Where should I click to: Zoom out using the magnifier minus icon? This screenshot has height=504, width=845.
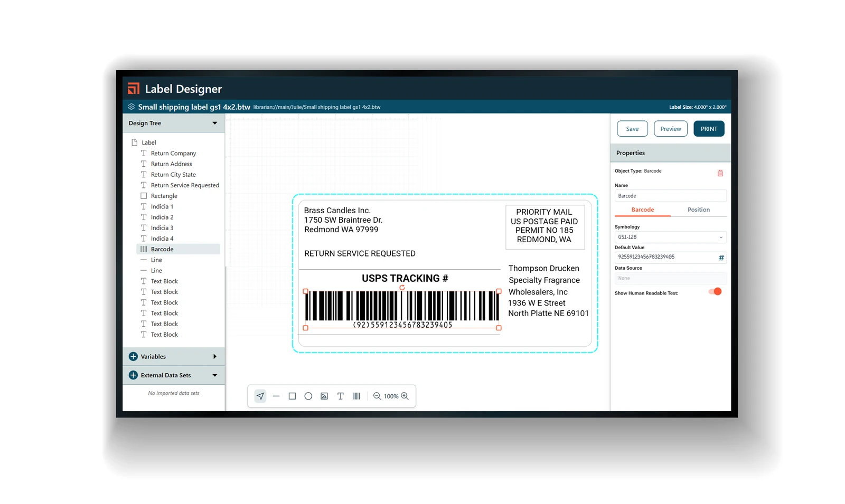(377, 396)
